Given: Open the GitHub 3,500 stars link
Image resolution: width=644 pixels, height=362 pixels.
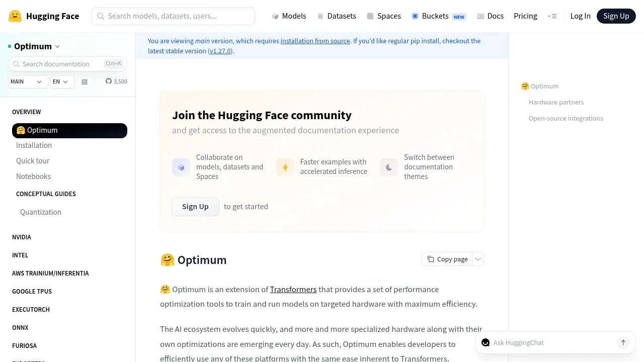Looking at the screenshot, I should click(116, 81).
